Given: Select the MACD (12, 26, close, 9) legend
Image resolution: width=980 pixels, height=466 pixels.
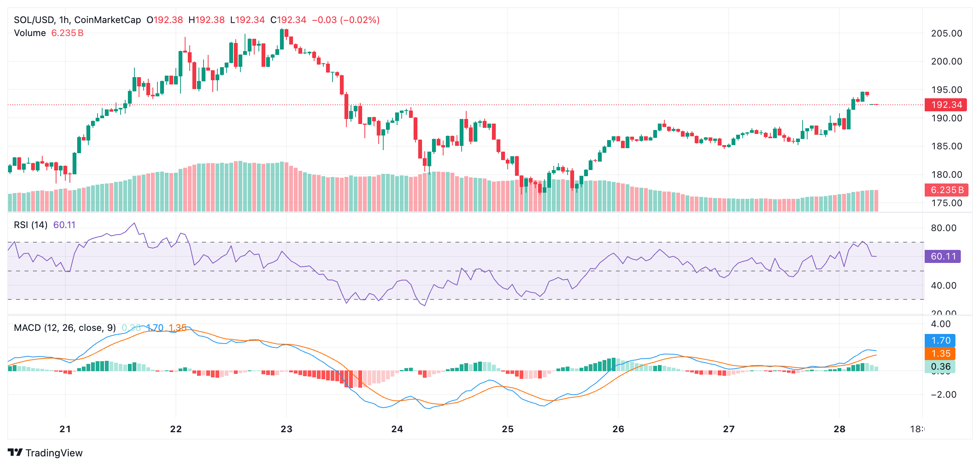Looking at the screenshot, I should (65, 327).
